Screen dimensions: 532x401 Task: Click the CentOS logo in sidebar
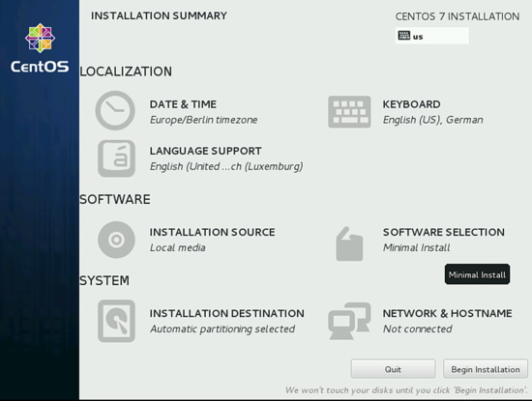[40, 48]
